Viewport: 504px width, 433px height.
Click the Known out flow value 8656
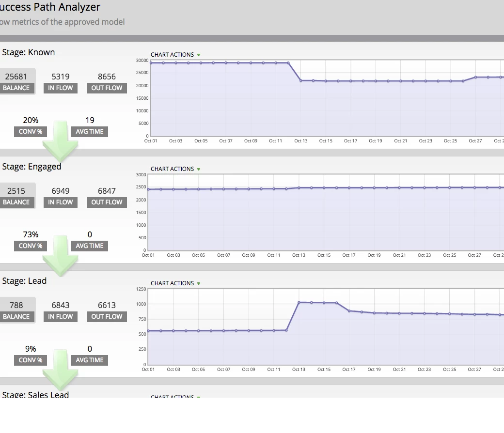click(x=107, y=77)
